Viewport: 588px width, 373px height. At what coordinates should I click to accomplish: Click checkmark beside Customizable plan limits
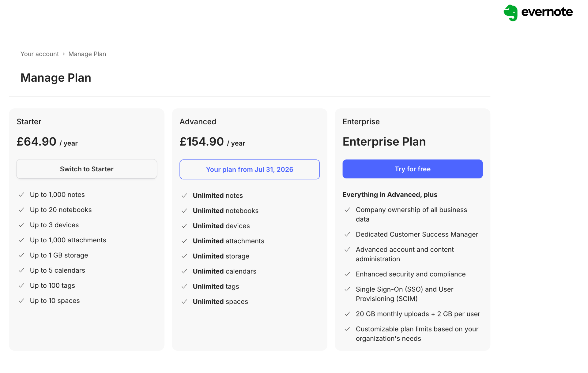347,329
